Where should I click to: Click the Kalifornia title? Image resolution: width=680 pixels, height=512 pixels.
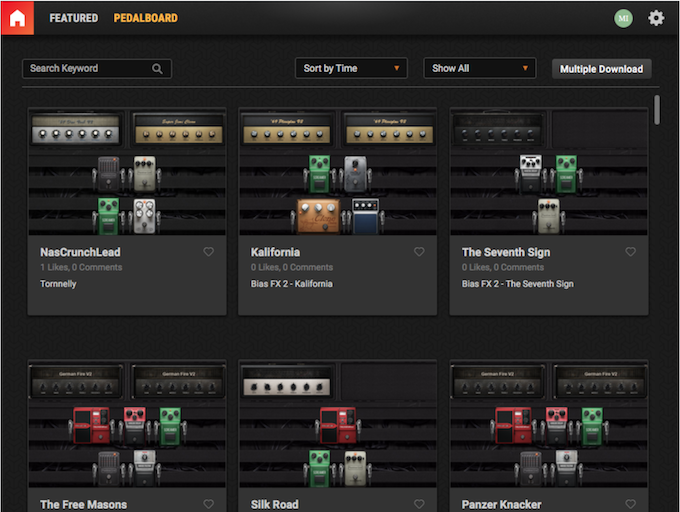[x=275, y=252]
